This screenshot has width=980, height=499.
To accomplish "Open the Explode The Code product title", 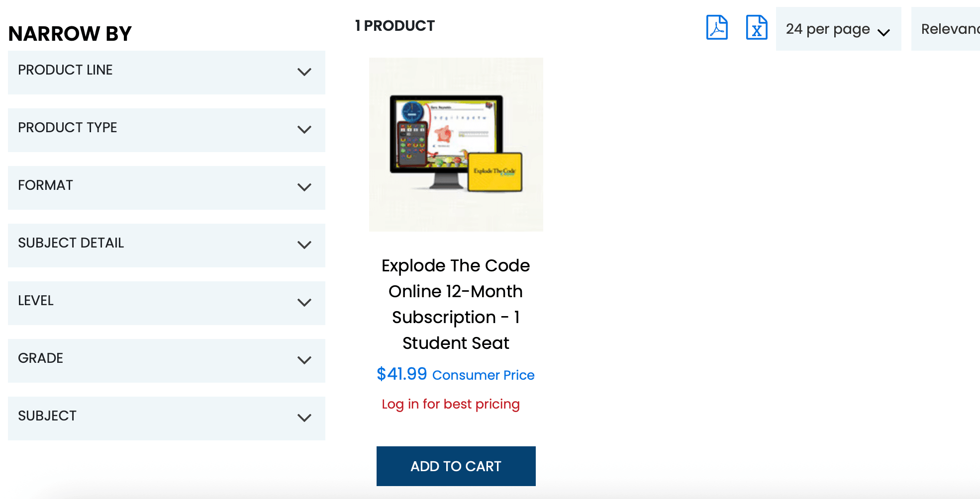I will pyautogui.click(x=456, y=304).
